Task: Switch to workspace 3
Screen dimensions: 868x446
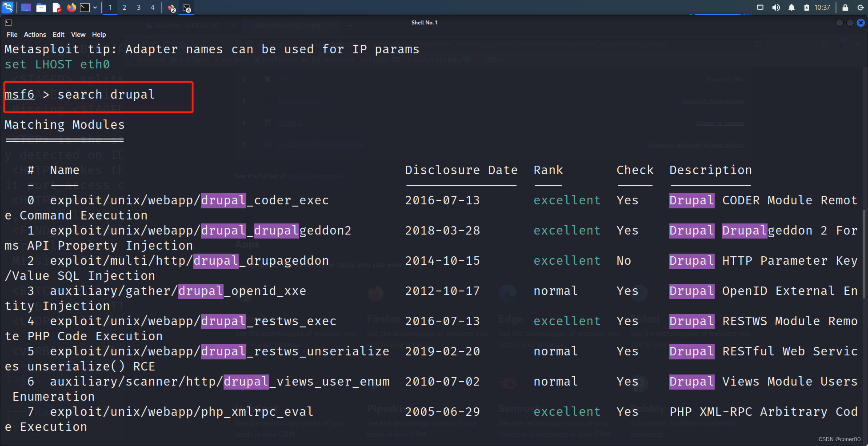Action: (139, 8)
